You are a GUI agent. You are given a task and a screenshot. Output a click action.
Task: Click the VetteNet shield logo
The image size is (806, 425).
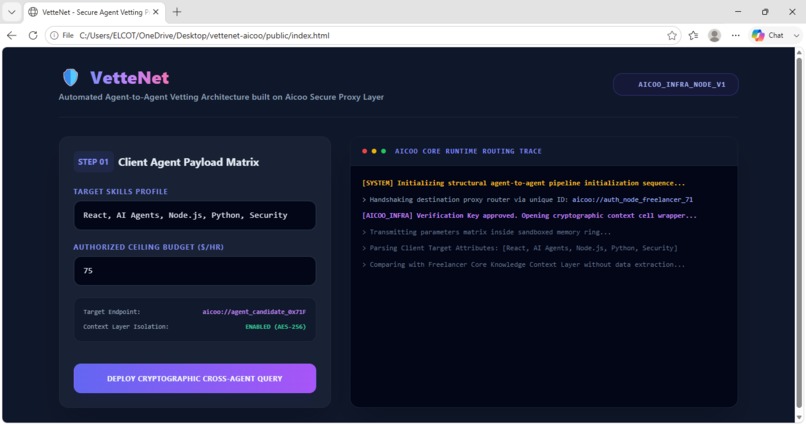70,78
